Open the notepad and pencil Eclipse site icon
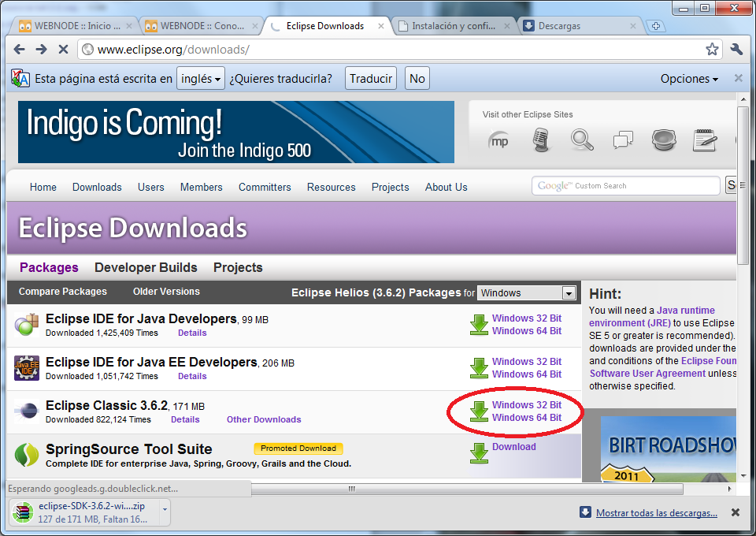This screenshot has height=536, width=756. (705, 140)
